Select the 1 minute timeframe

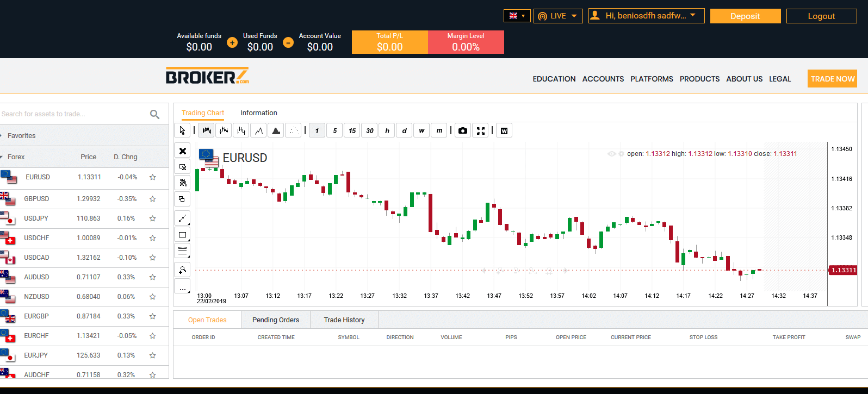click(317, 130)
